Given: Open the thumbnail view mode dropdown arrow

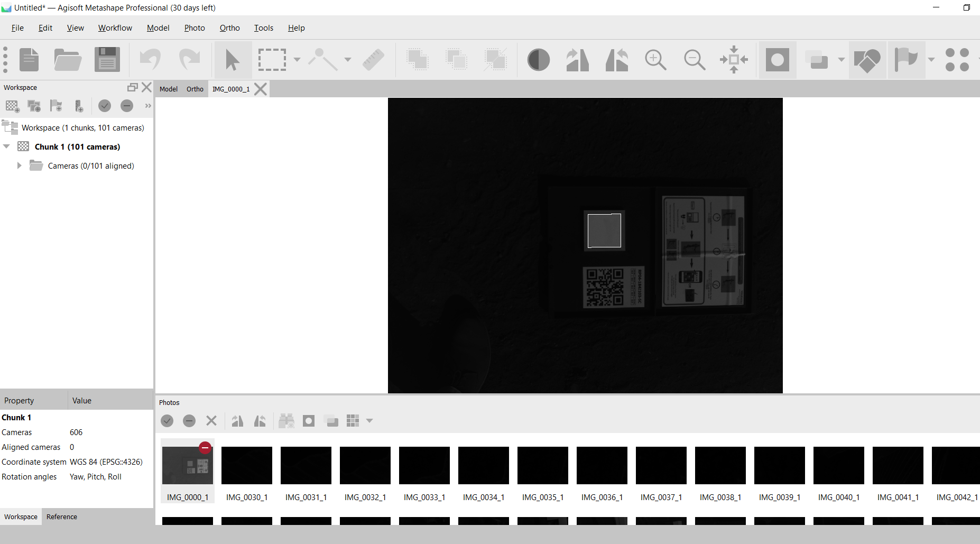Looking at the screenshot, I should coord(369,421).
